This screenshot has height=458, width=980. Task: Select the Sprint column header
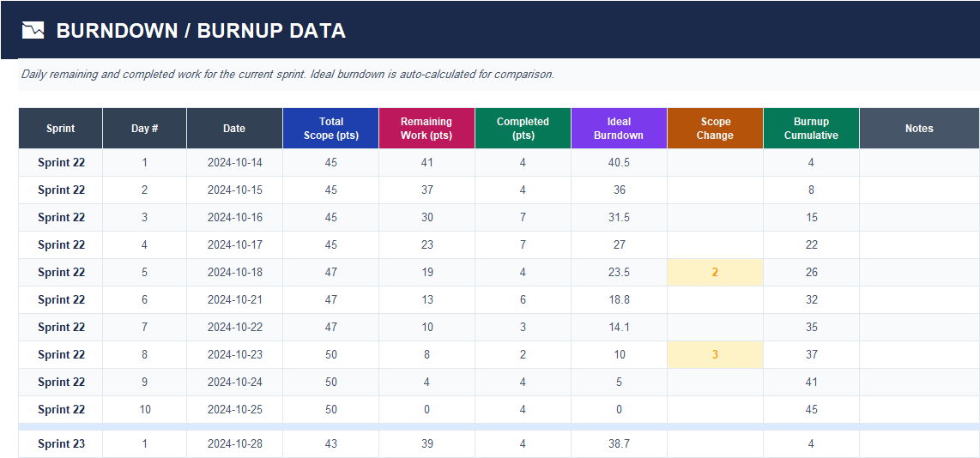click(61, 129)
